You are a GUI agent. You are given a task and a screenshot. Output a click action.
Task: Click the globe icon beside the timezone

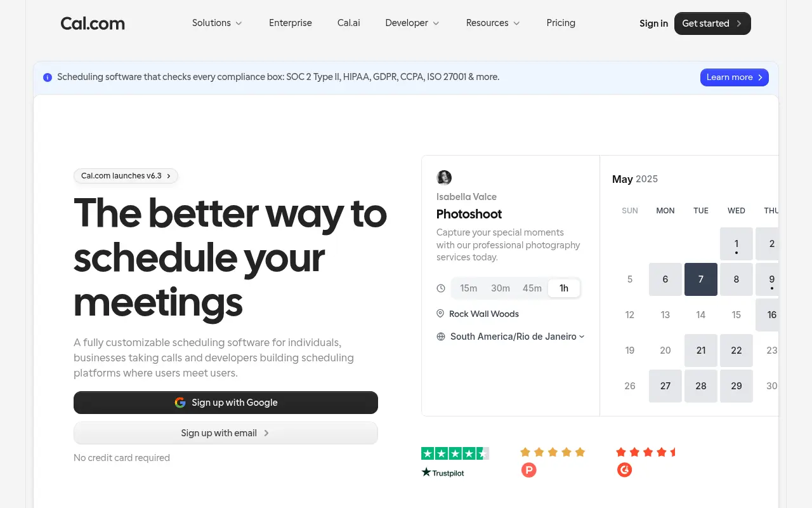click(441, 337)
